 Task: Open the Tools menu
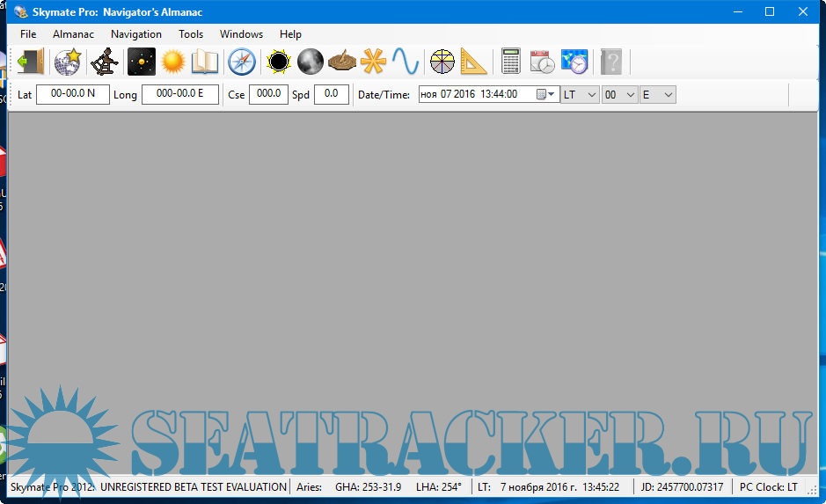tap(191, 34)
